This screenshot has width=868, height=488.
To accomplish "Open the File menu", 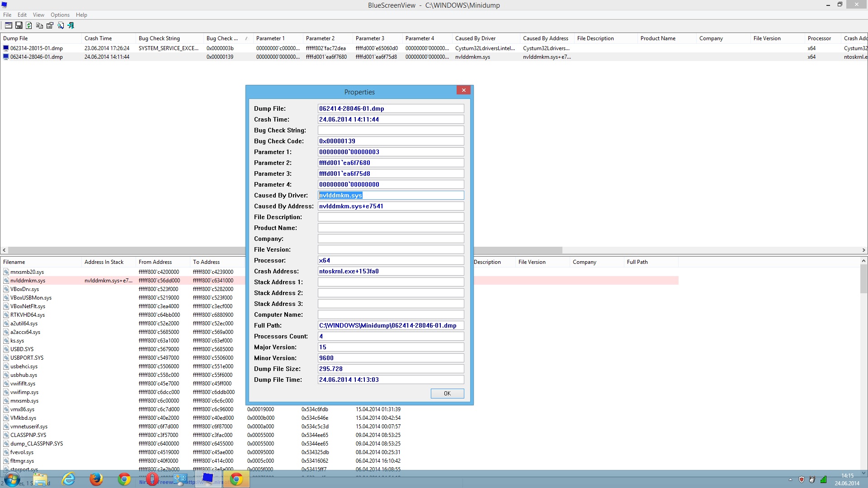I will point(7,15).
